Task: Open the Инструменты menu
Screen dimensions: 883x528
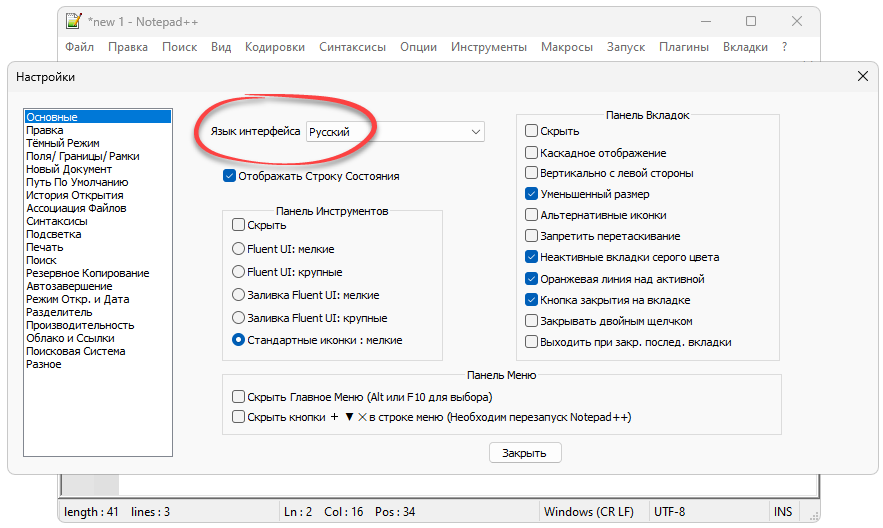Action: (x=489, y=47)
